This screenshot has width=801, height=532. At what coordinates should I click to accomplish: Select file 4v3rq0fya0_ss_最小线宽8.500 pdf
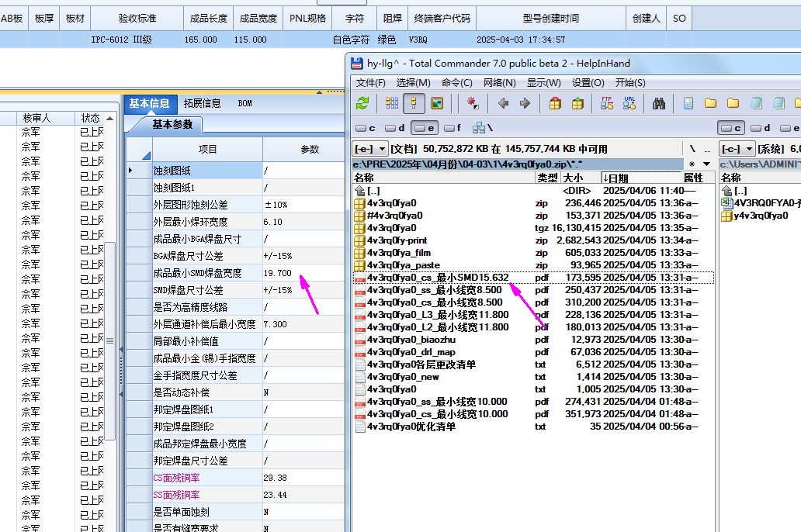[x=532, y=290]
